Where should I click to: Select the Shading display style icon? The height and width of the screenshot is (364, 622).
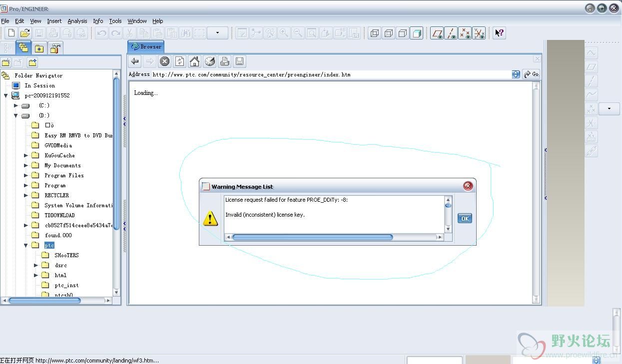(x=416, y=33)
